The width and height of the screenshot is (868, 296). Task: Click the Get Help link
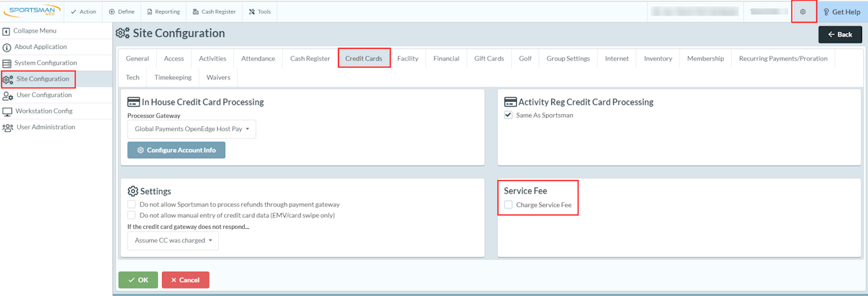pos(842,12)
